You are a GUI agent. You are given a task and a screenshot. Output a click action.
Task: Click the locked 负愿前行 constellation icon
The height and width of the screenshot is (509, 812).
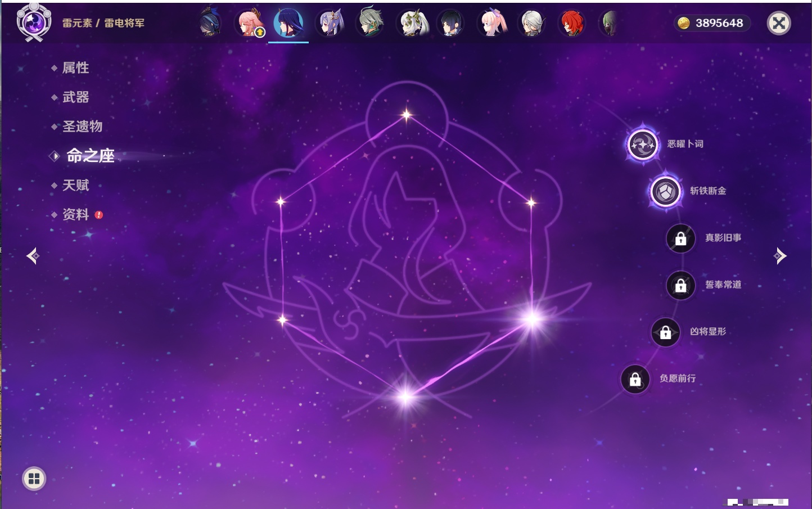coord(635,379)
